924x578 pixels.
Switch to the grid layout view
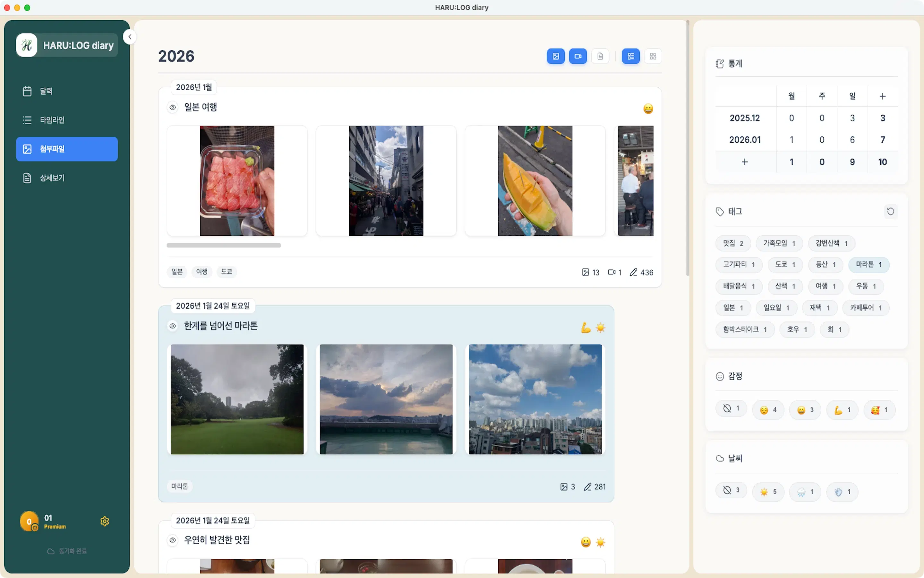[x=653, y=56]
